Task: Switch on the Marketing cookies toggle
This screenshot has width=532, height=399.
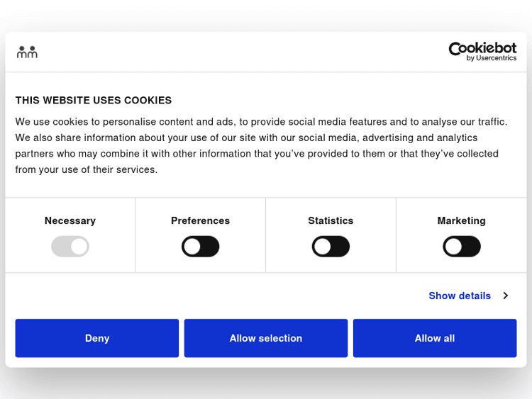Action: click(x=462, y=247)
